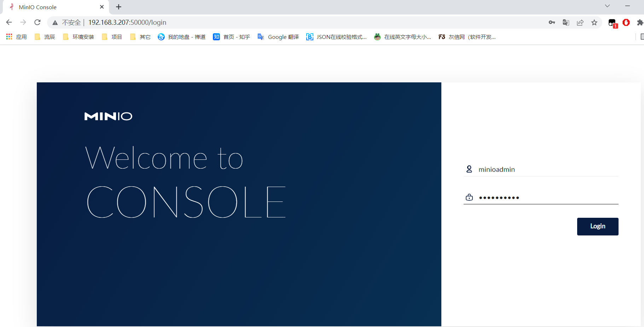Open the Google 翻译 bookmark
The image size is (644, 327).
[x=278, y=37]
